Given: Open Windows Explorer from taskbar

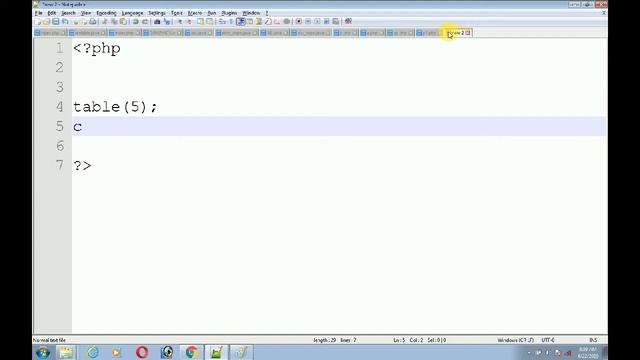Looking at the screenshot, I should coord(66,352).
